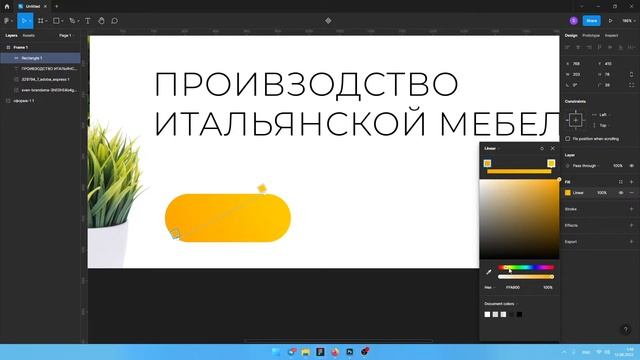Click the opacity slider in color picker
The height and width of the screenshot is (360, 640).
(526, 277)
